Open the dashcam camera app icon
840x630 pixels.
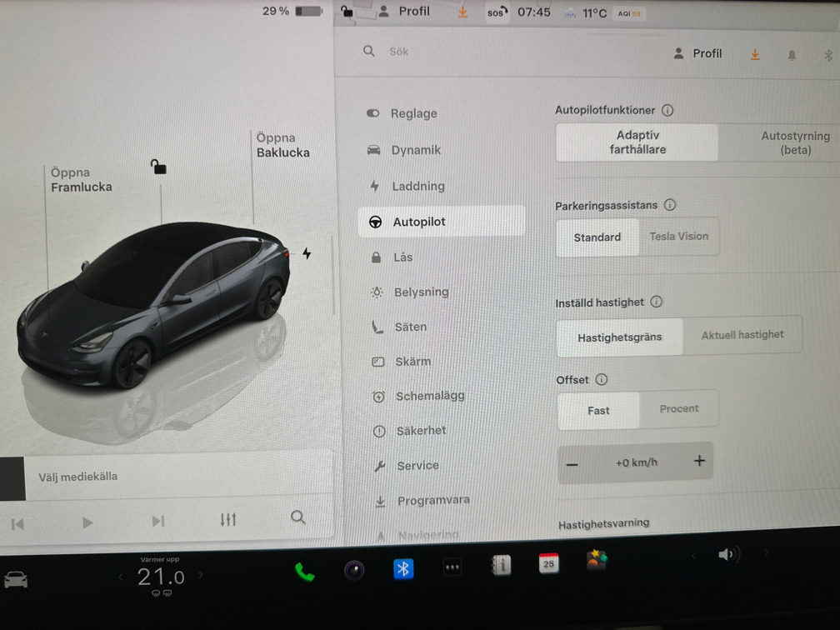(x=354, y=570)
